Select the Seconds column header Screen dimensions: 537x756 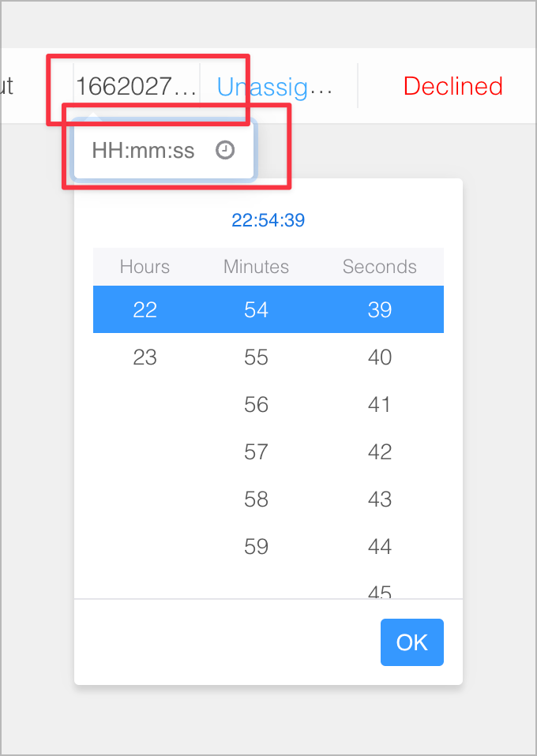pyautogui.click(x=379, y=267)
